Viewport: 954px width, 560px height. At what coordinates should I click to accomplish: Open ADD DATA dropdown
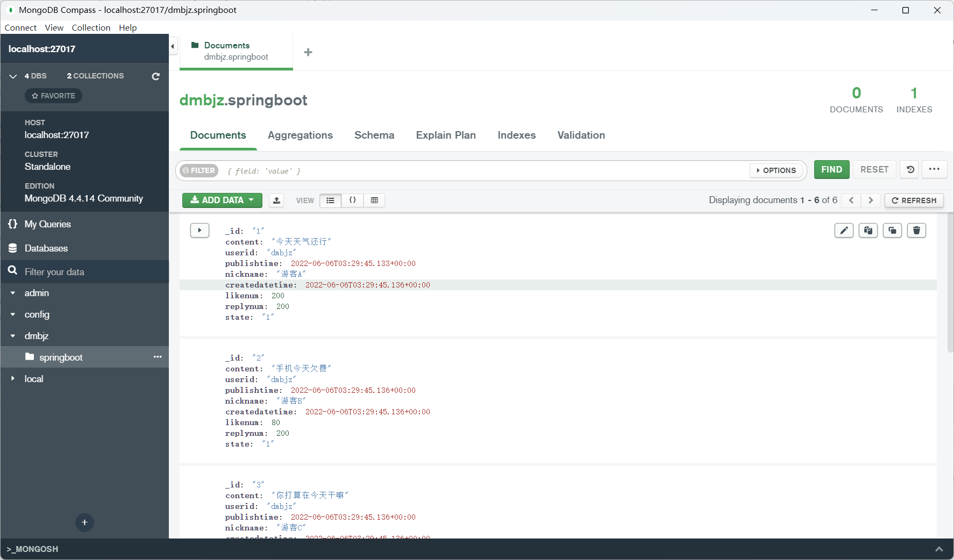pyautogui.click(x=222, y=200)
